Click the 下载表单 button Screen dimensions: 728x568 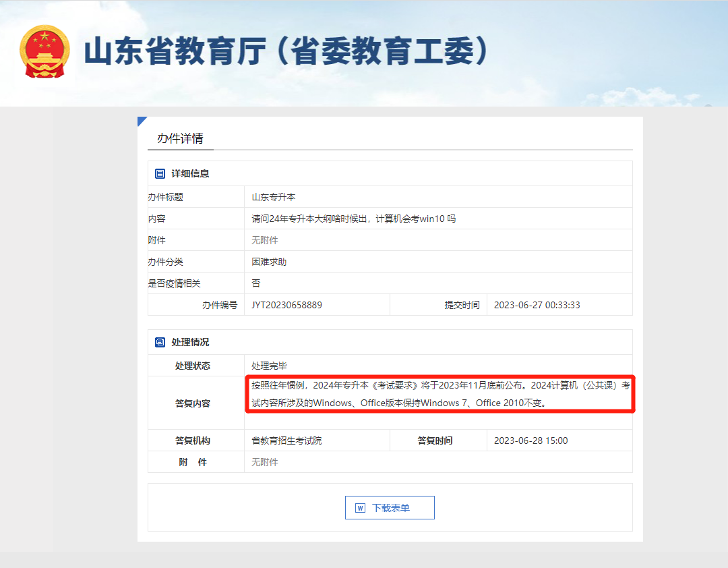[390, 507]
